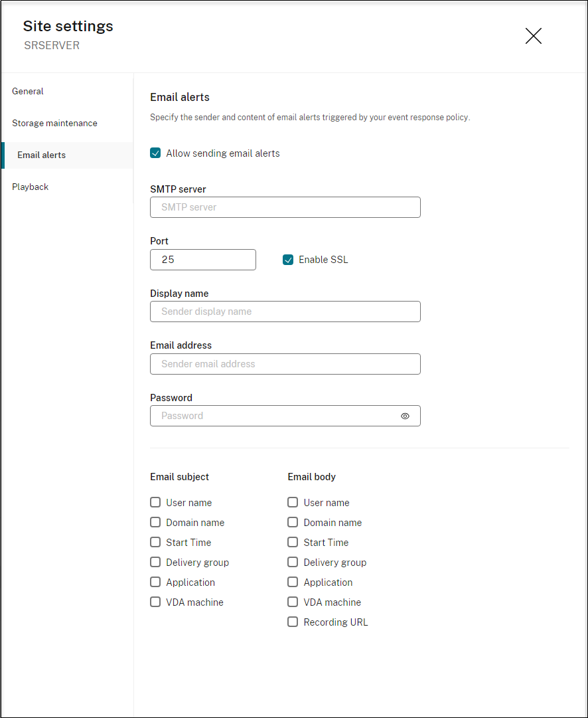Open the General settings tab
The width and height of the screenshot is (588, 718).
[28, 91]
